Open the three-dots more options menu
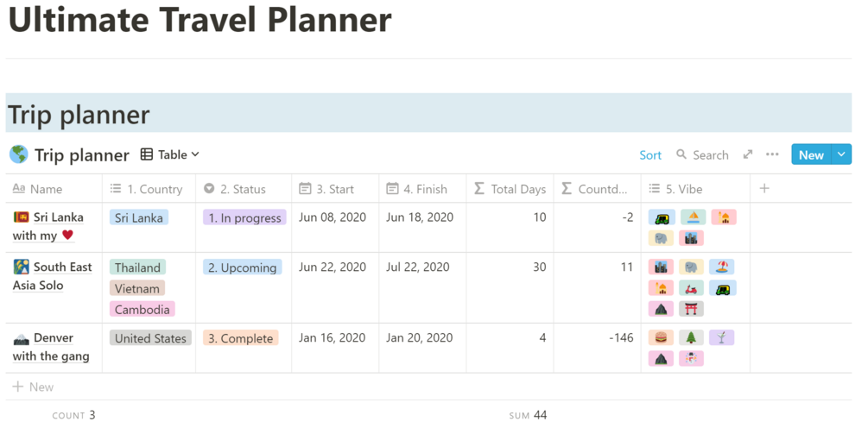Image resolution: width=868 pixels, height=434 pixels. pos(772,154)
